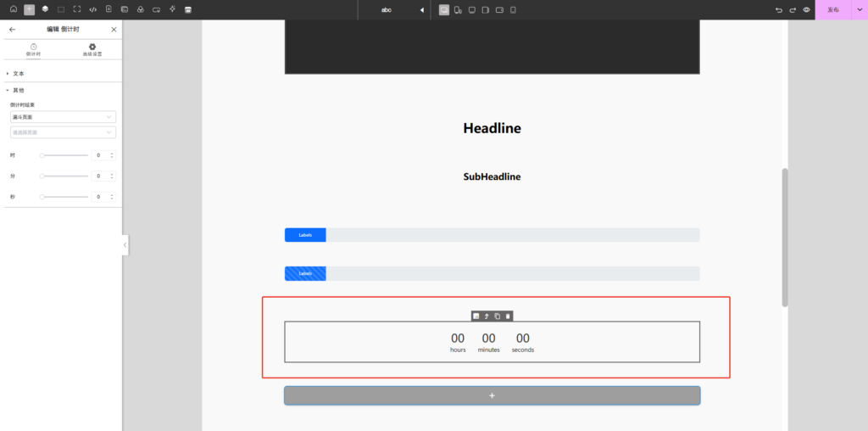The image size is (868, 431).
Task: Click the pink 发布 publish button
Action: click(832, 9)
